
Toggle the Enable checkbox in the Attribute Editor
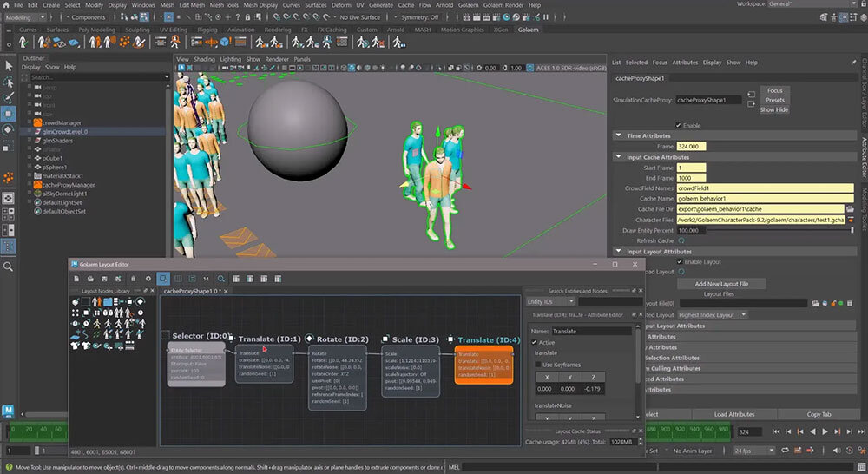(678, 126)
